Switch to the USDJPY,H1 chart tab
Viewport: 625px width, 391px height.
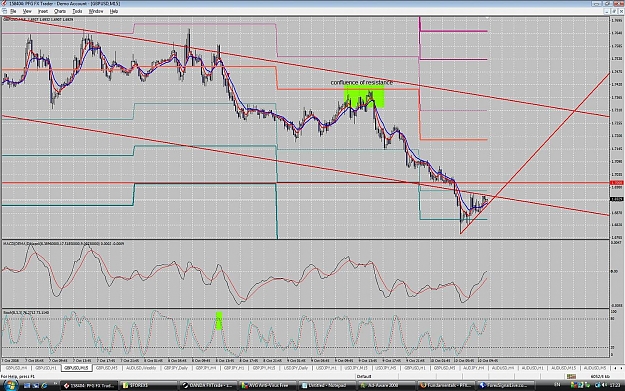(x=326, y=368)
